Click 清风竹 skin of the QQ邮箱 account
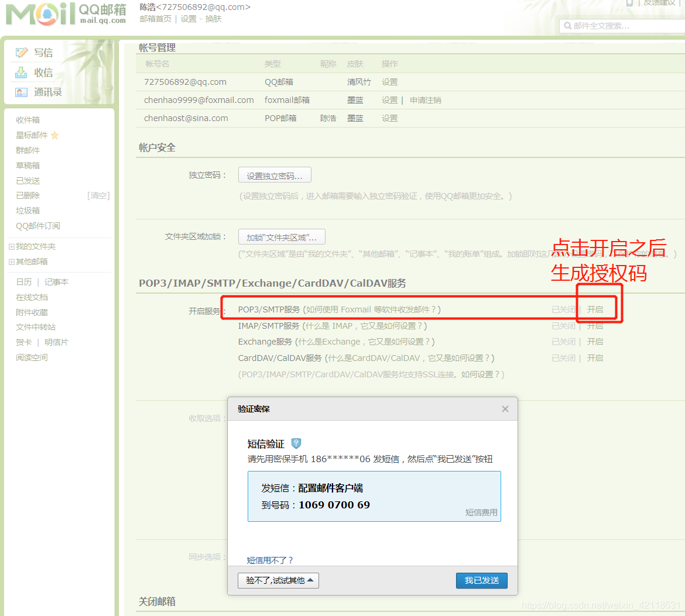 (x=359, y=82)
